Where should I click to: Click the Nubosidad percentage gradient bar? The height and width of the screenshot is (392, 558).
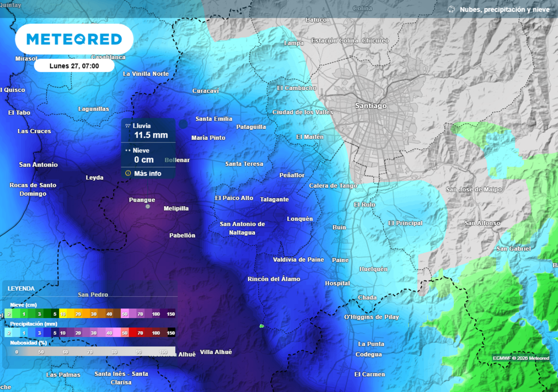coord(90,352)
